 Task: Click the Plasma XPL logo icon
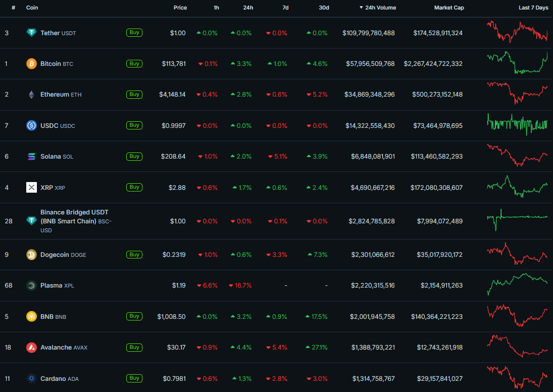(x=31, y=285)
